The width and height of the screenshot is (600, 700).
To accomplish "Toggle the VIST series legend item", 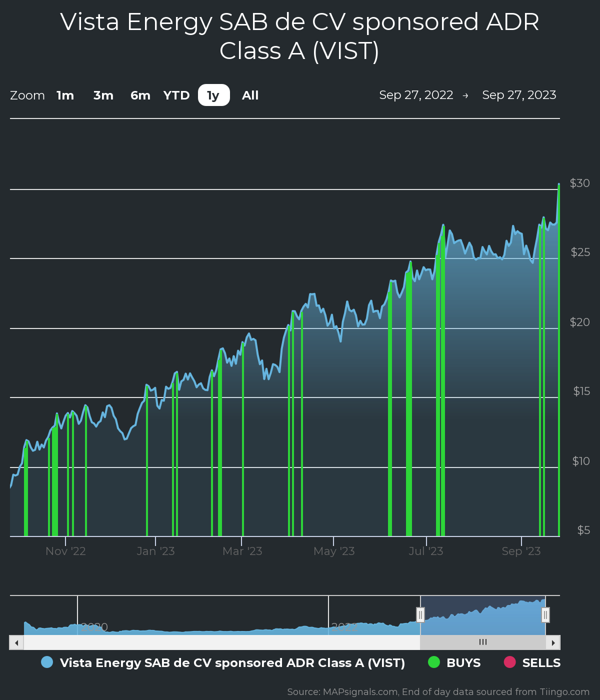I will (223, 662).
